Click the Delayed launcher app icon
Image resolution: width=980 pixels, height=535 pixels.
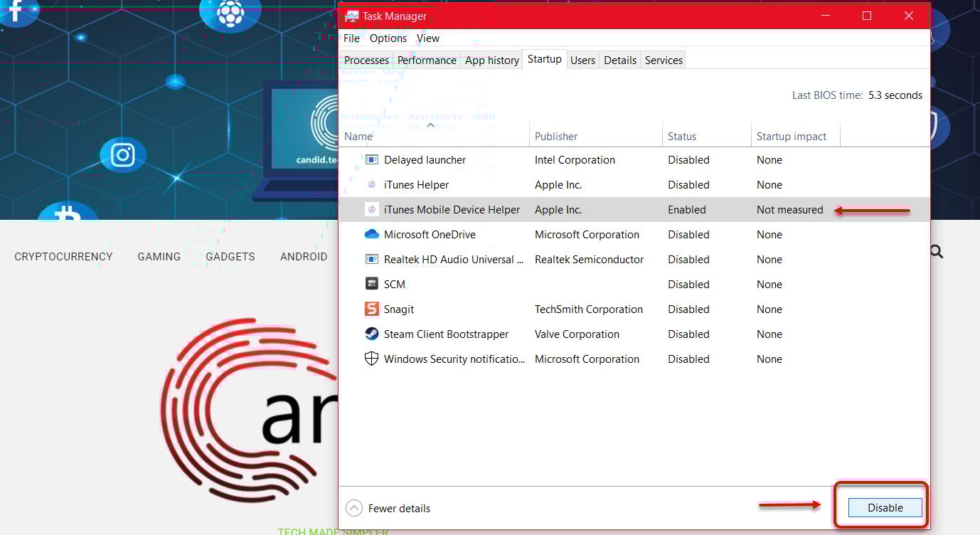pos(371,160)
